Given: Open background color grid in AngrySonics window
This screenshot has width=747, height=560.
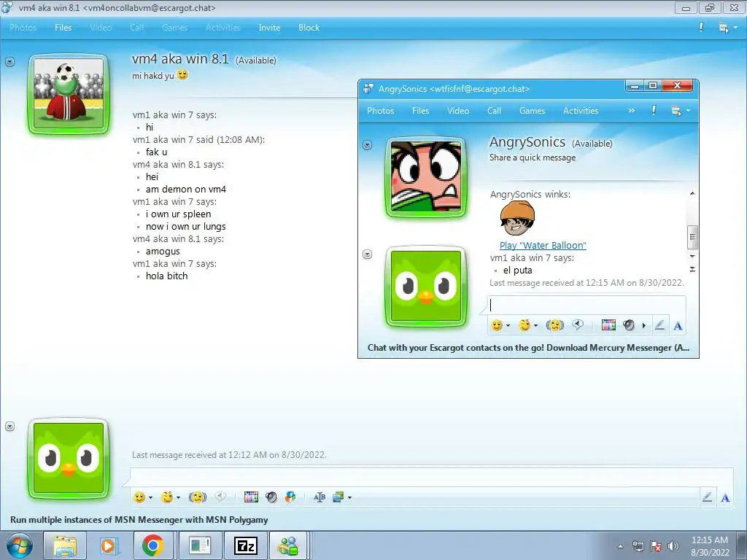Looking at the screenshot, I should (x=608, y=325).
